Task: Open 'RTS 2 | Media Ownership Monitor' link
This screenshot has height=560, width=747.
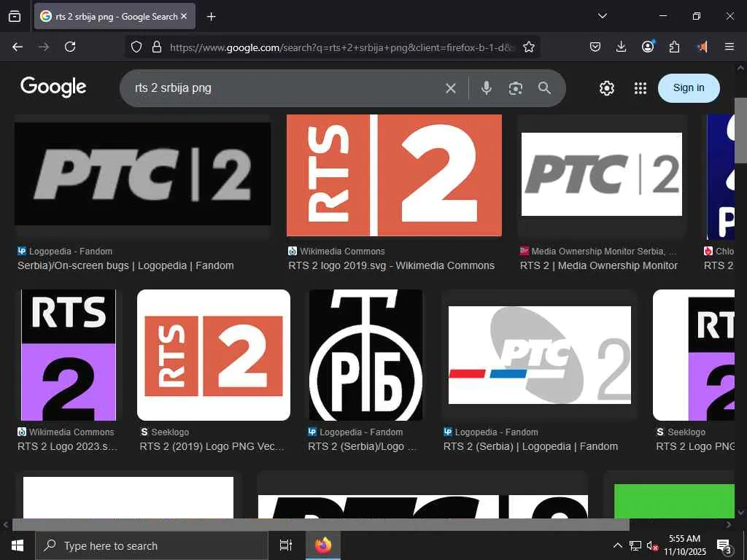Action: tap(599, 265)
